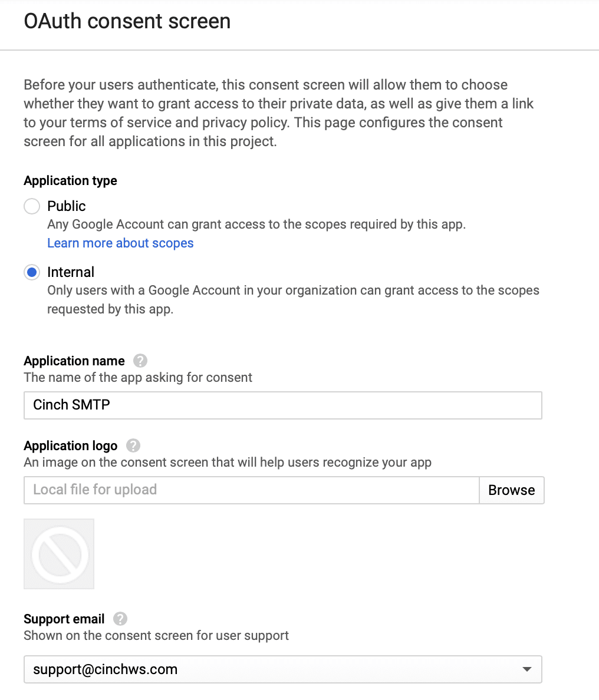This screenshot has height=700, width=599.
Task: Click the empty application logo preview thumbnail
Action: tap(59, 554)
